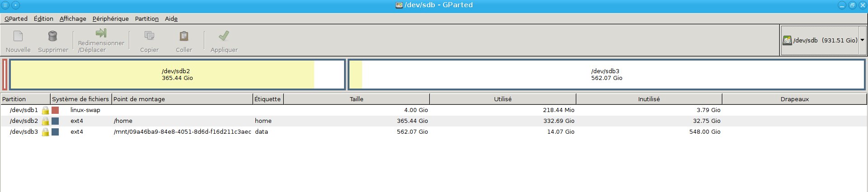The height and width of the screenshot is (192, 868).
Task: Click the Redimensionner/Déplacer toolbar icon
Action: point(101,33)
